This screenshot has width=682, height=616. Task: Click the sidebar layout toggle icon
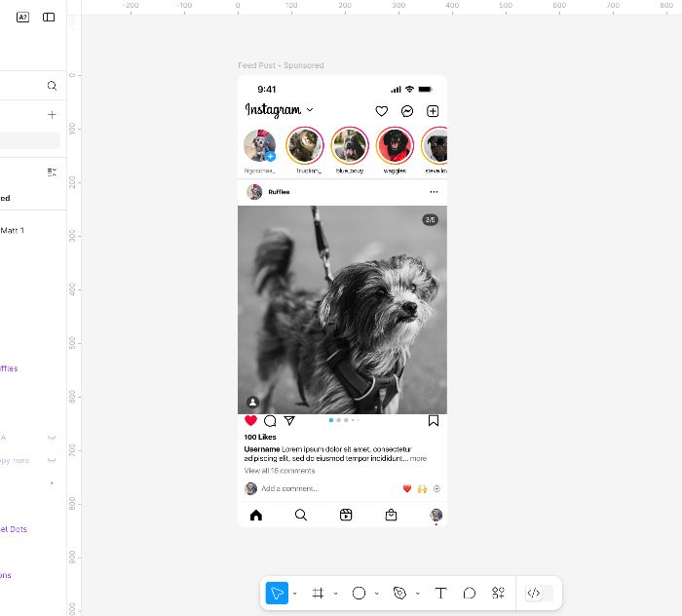tap(49, 17)
